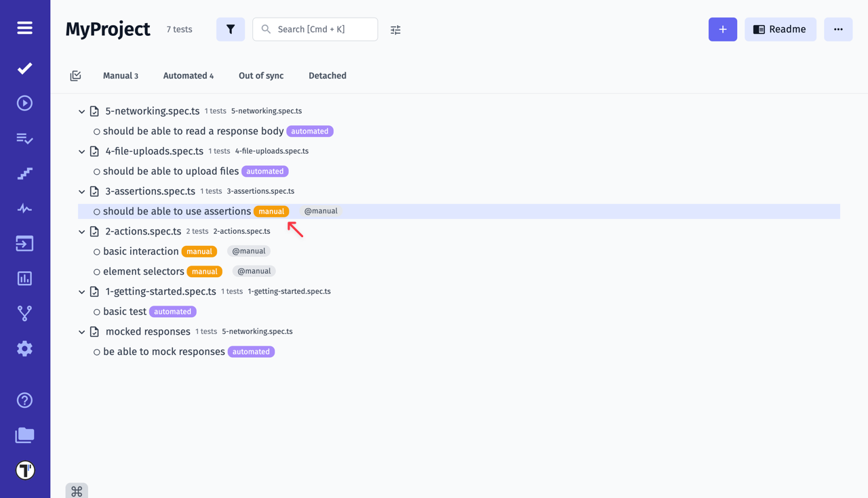Select the steps icon in the sidebar
This screenshot has width=868, height=498.
coord(24,173)
